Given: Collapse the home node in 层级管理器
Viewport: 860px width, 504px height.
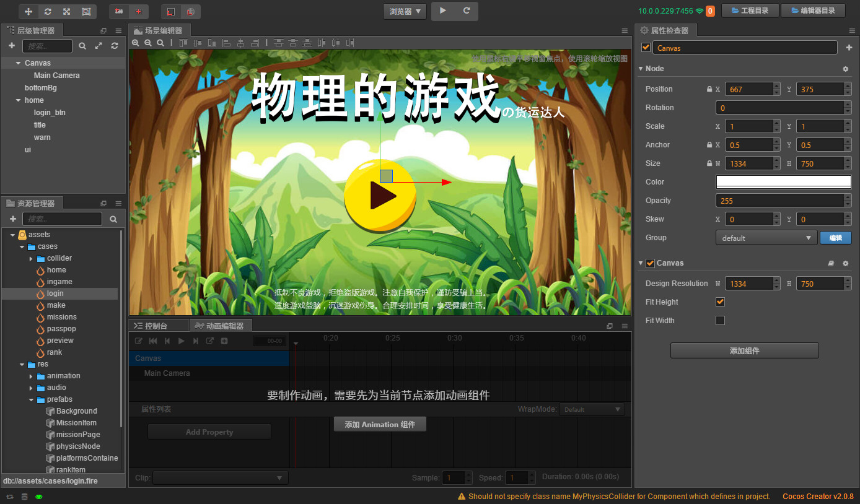Looking at the screenshot, I should 17,100.
